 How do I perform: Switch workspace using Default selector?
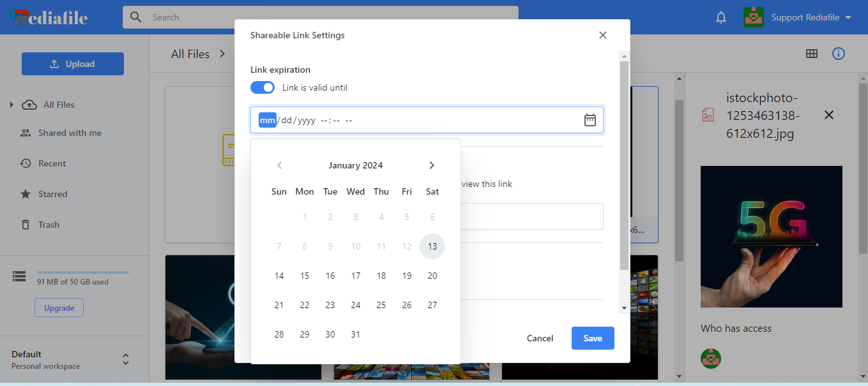click(x=126, y=360)
